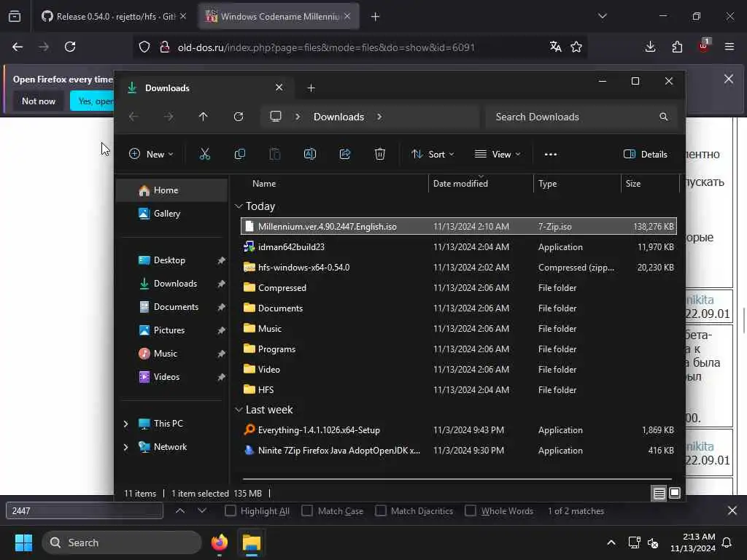Open the notifications bell in system tray
The image size is (747, 560).
coord(727,542)
